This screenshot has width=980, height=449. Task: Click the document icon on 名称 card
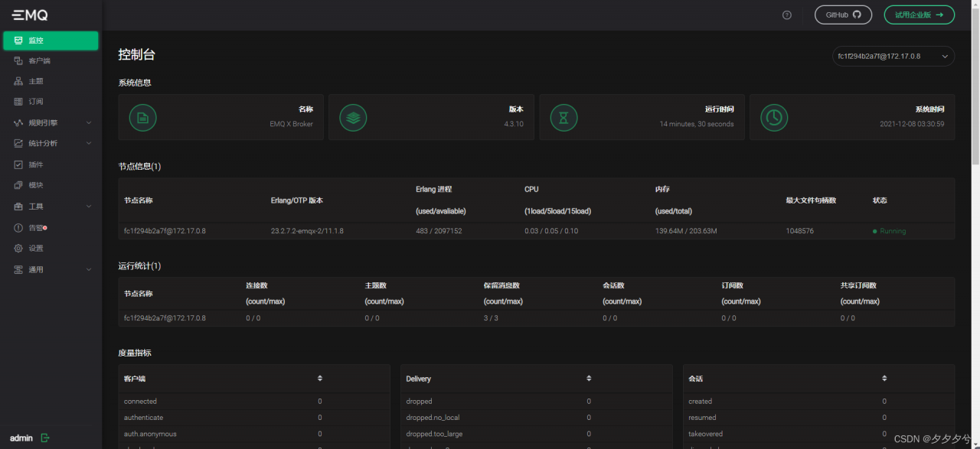coord(142,117)
